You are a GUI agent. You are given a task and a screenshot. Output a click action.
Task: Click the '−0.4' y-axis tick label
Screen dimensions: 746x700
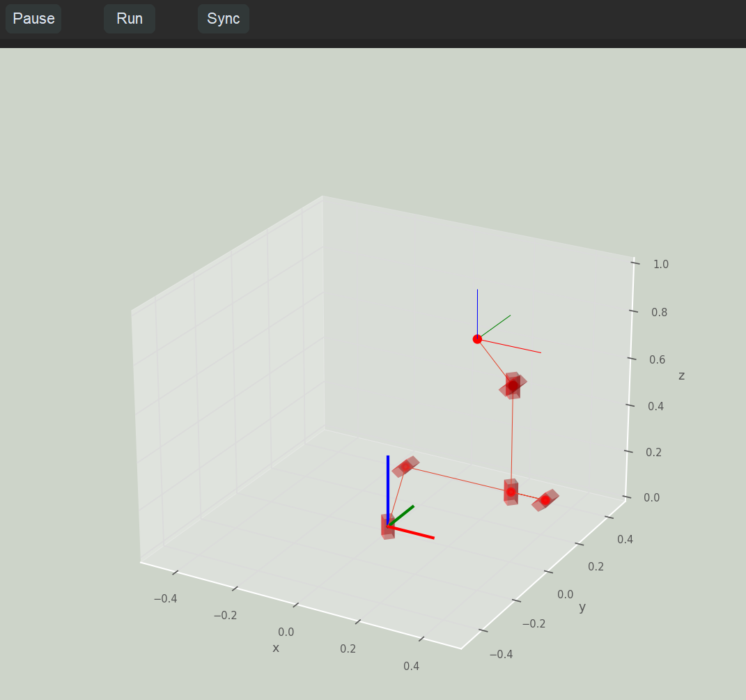click(502, 654)
